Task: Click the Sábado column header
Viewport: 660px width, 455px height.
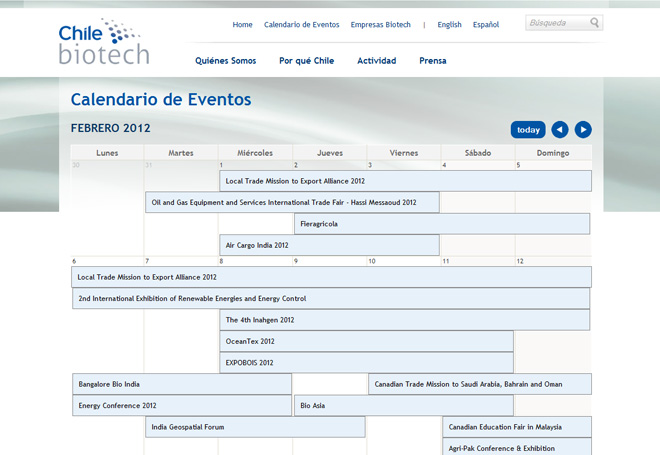Action: pos(478,153)
